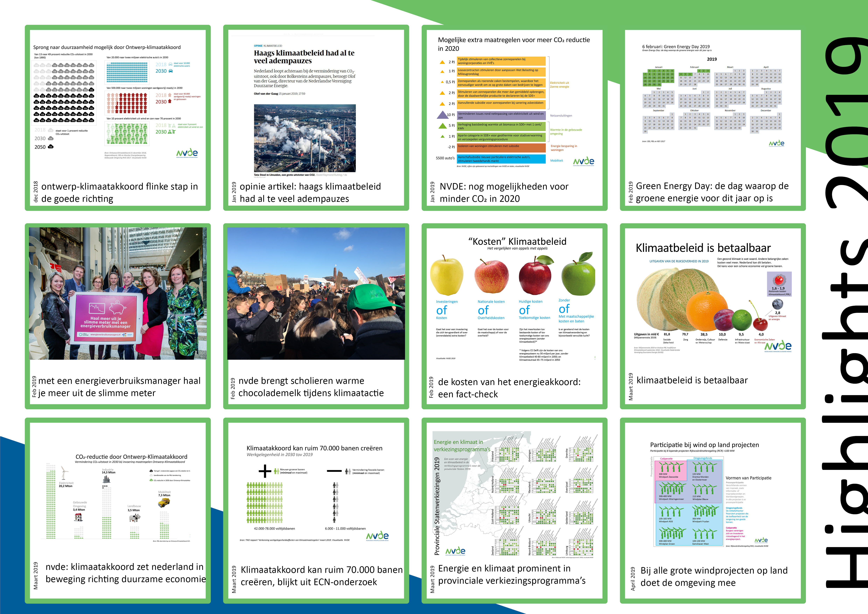The height and width of the screenshot is (614, 868).
Task: Click the blue 'Aanschafsubsidie nieuwe particuliere elektrische auto's' bar
Action: tap(501, 159)
